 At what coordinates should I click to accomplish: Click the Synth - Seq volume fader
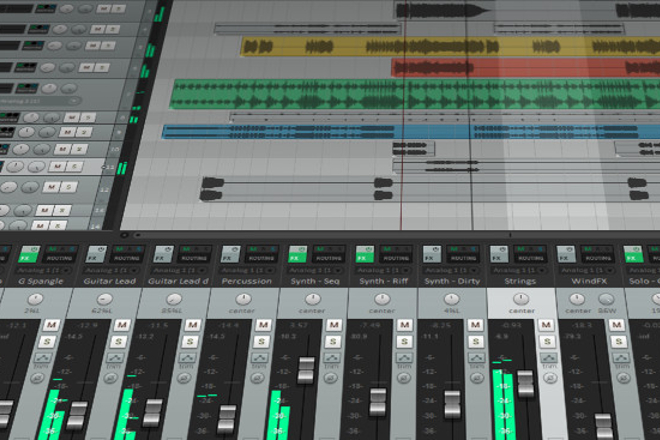click(306, 369)
